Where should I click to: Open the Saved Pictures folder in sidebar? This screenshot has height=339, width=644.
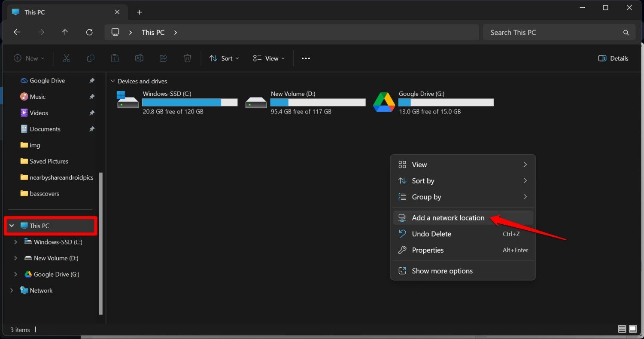[x=49, y=161]
